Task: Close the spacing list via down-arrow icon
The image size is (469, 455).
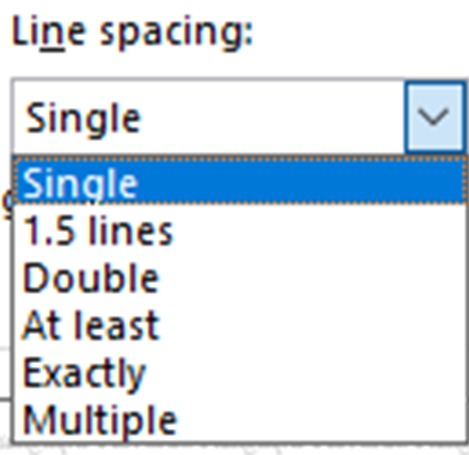Action: [434, 117]
